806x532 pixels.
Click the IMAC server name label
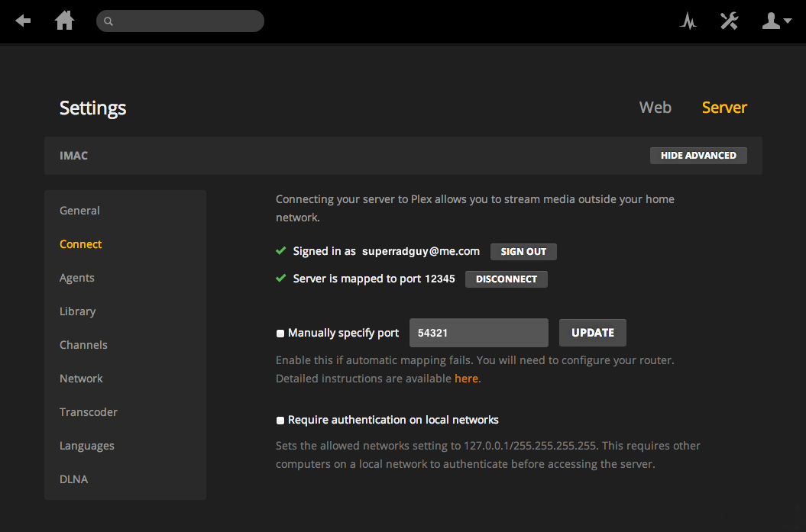(73, 156)
